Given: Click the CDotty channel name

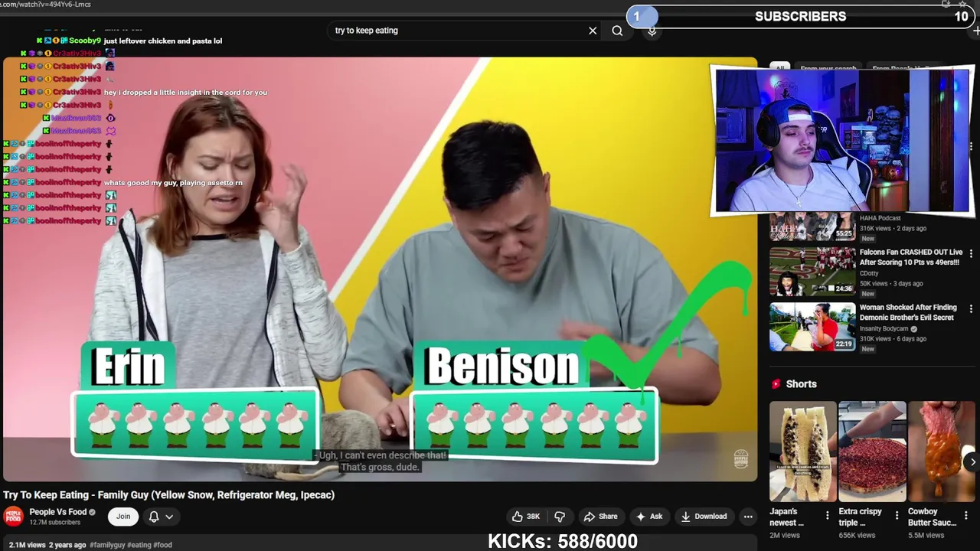Looking at the screenshot, I should point(869,273).
